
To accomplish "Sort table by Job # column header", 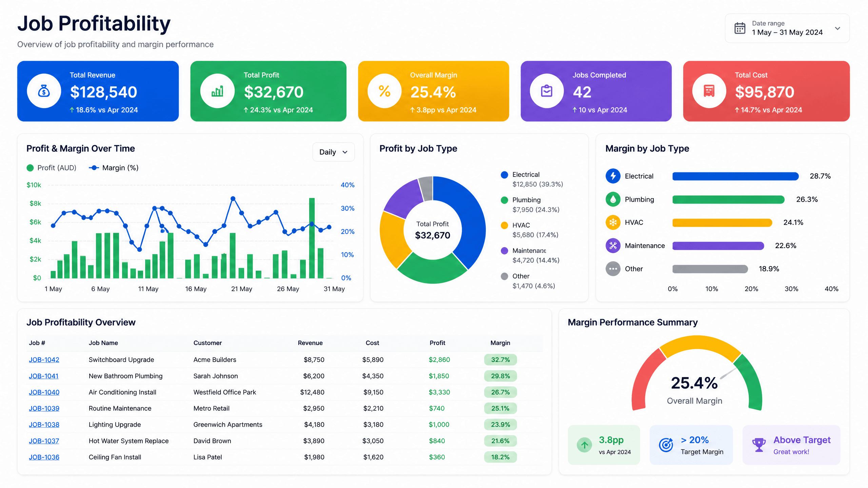I will point(37,343).
